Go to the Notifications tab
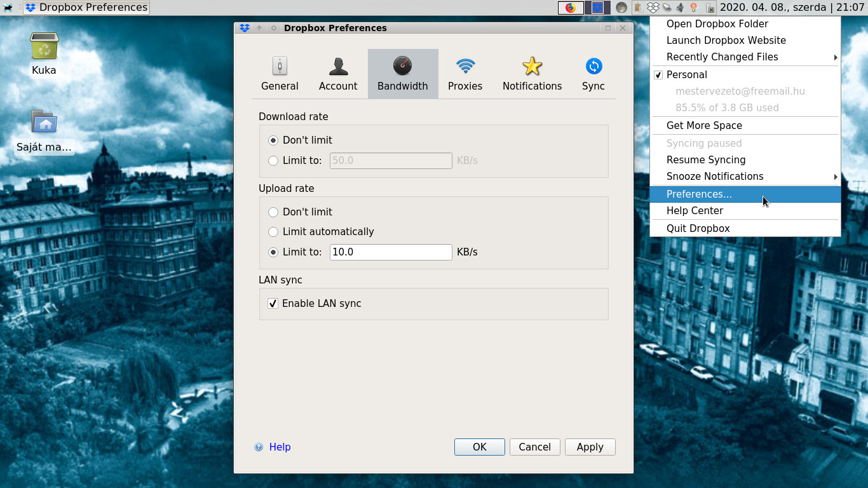The height and width of the screenshot is (488, 868). (x=532, y=74)
